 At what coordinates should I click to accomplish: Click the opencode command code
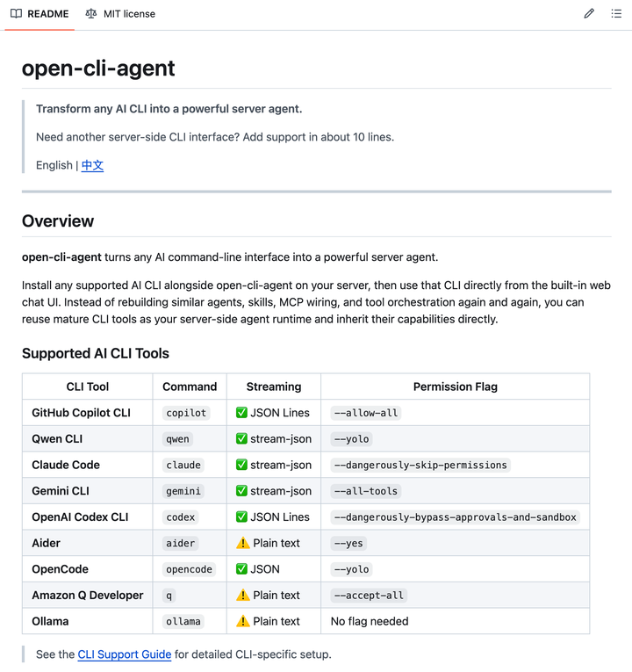[x=190, y=569]
